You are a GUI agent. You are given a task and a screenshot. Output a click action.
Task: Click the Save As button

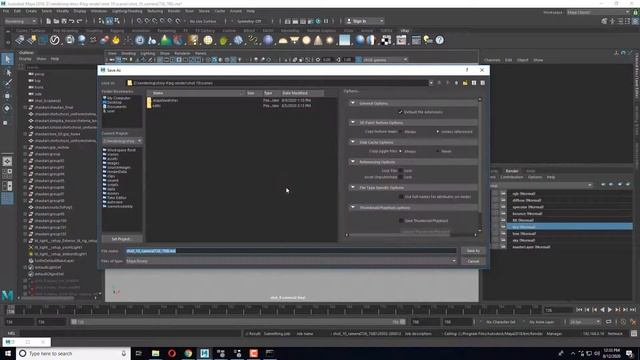(x=473, y=251)
